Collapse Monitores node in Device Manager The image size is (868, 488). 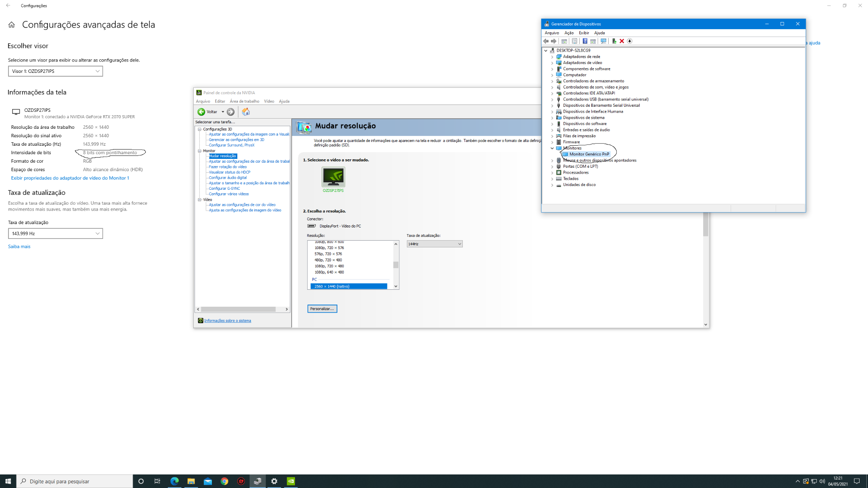point(552,148)
